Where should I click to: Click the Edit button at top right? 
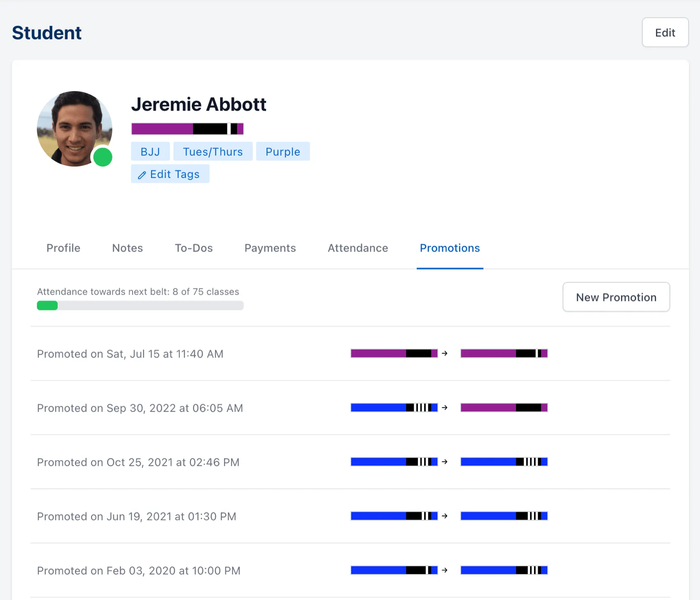[665, 33]
